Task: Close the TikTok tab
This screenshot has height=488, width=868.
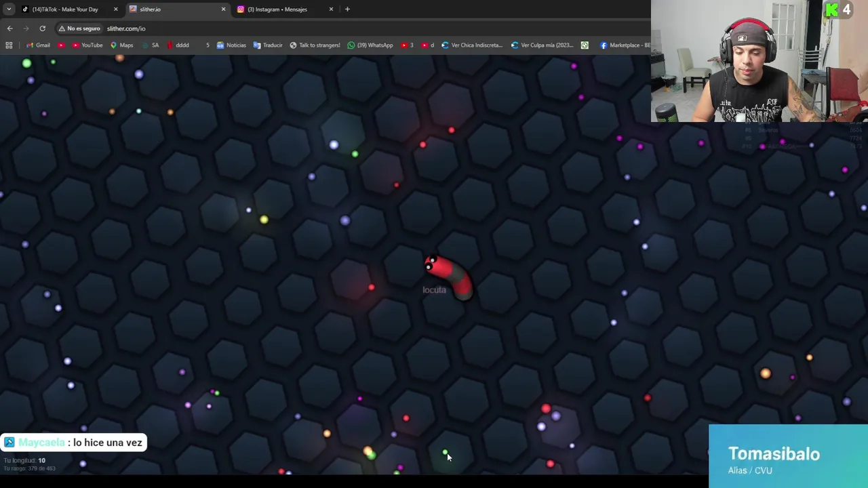Action: coord(115,9)
